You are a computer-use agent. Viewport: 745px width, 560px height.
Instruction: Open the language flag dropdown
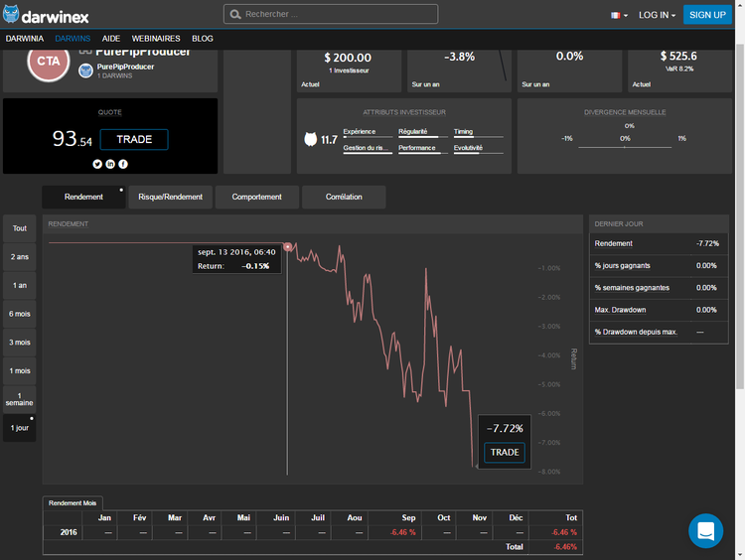[x=619, y=15]
